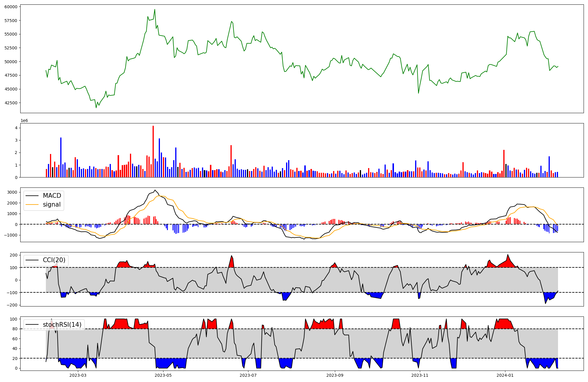Click the 3000 MACD axis label
The width and height of the screenshot is (588, 382).
tap(12, 192)
